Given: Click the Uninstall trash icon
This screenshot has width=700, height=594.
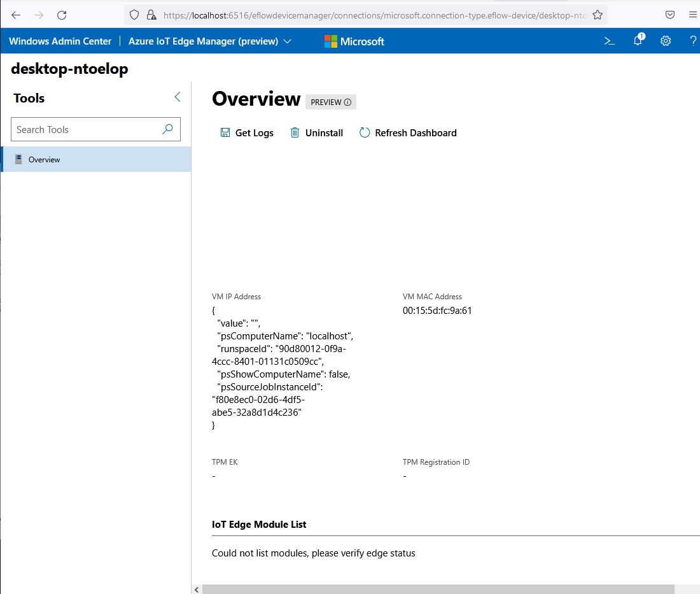Looking at the screenshot, I should (295, 132).
